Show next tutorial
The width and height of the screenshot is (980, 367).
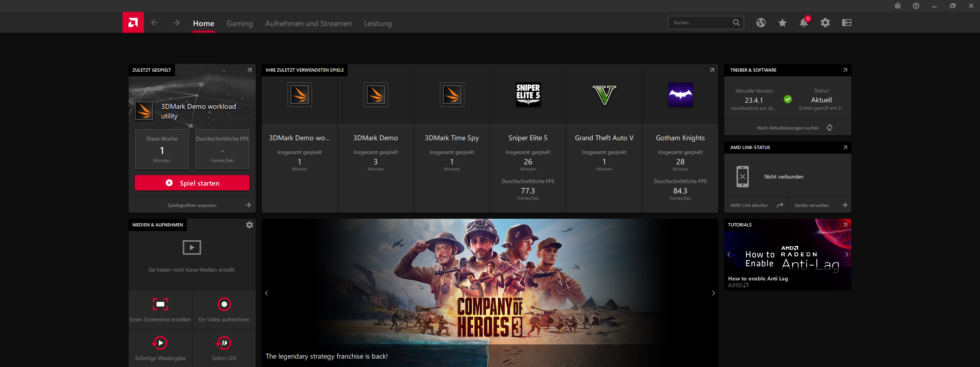[x=846, y=254]
